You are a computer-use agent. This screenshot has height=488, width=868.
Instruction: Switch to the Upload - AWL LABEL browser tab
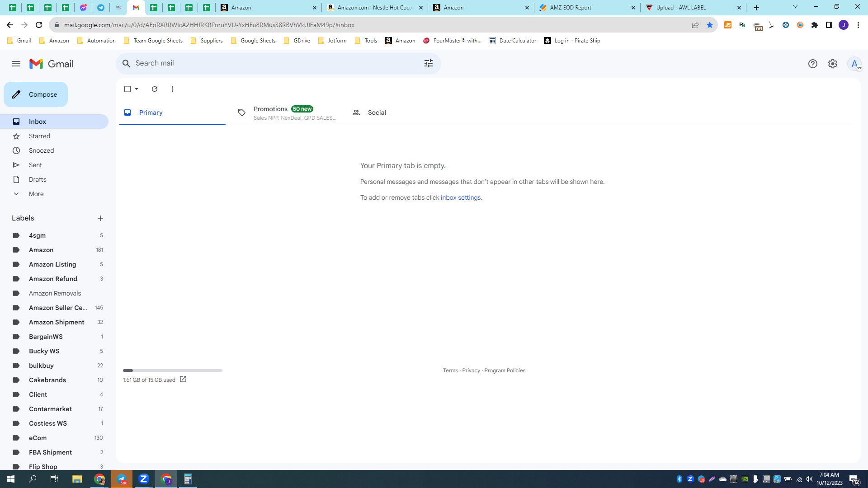(x=692, y=8)
